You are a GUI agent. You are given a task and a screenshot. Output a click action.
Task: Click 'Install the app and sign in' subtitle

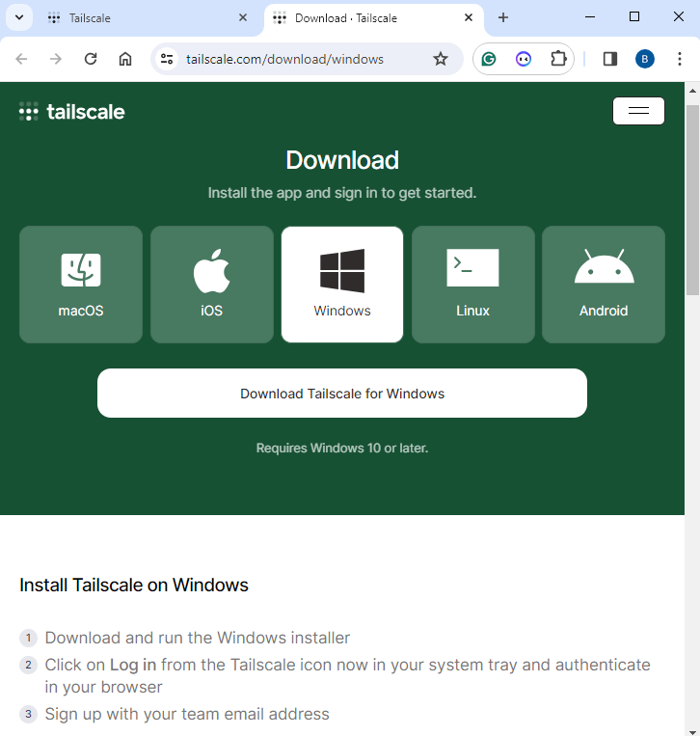click(x=342, y=193)
